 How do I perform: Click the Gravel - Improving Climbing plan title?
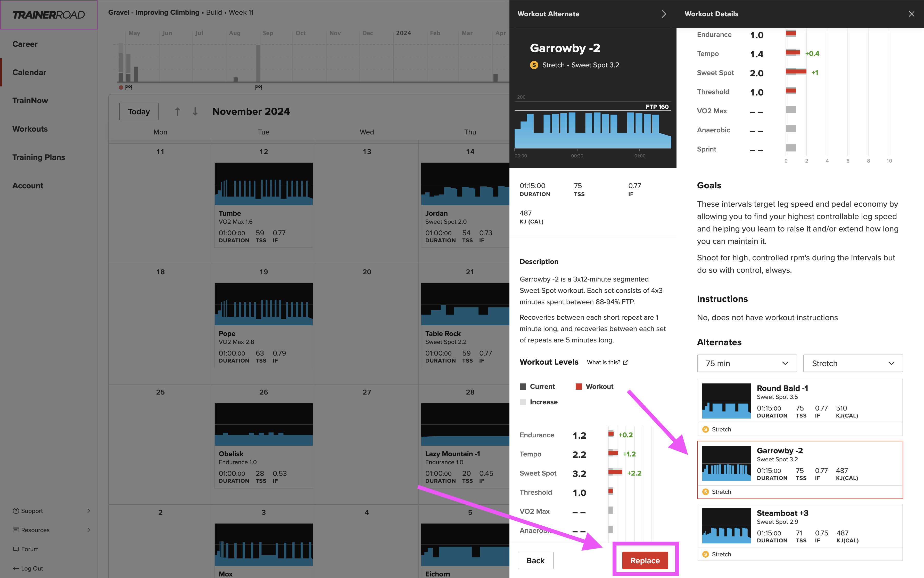click(x=153, y=12)
